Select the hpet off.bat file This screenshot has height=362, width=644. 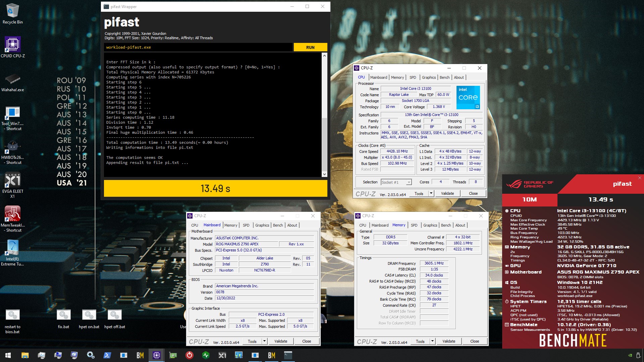pos(115,319)
